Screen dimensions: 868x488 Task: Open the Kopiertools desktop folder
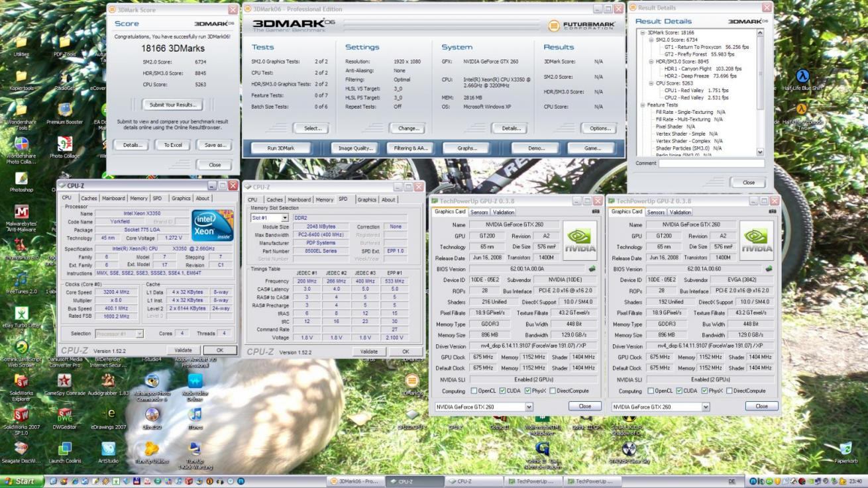click(x=21, y=79)
